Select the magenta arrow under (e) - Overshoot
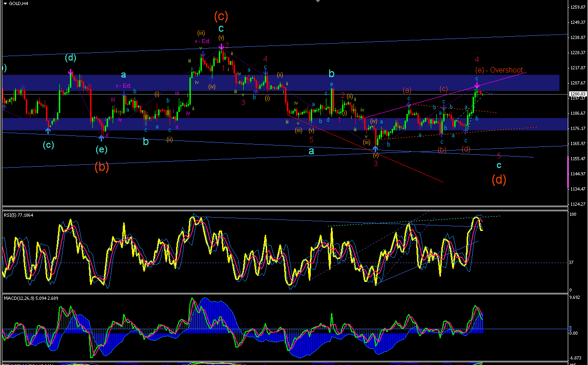Screen dimensions: 588x365 477,85
